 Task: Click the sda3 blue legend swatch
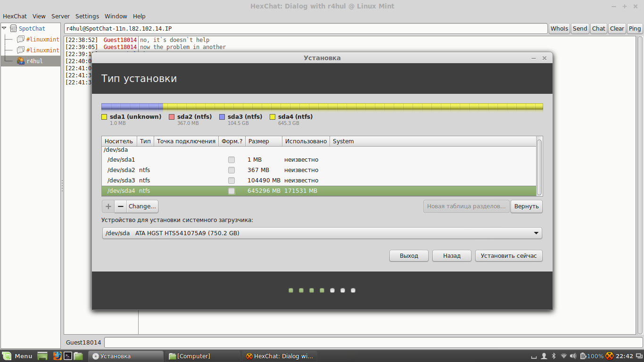(x=222, y=117)
